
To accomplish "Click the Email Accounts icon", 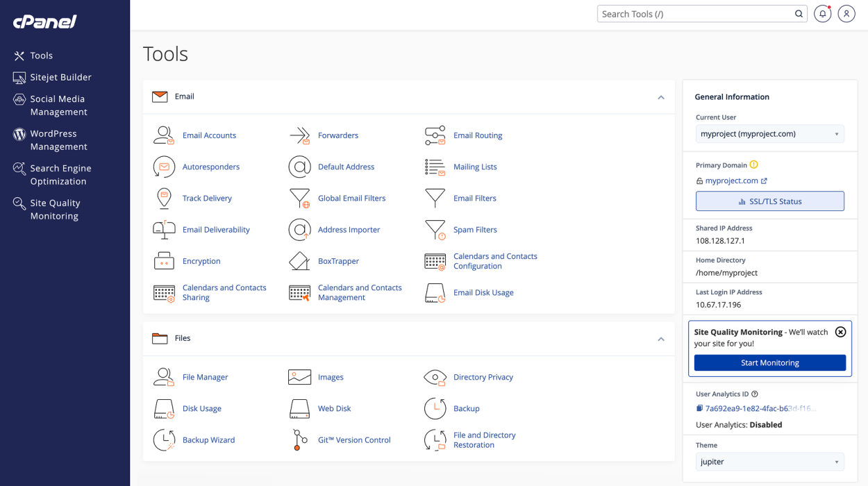I will [164, 135].
